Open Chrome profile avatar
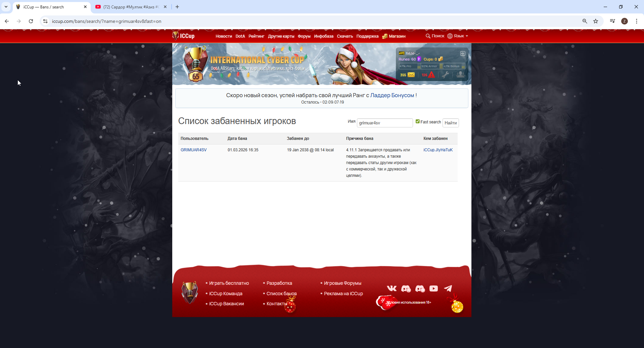The width and height of the screenshot is (644, 348). [x=625, y=21]
